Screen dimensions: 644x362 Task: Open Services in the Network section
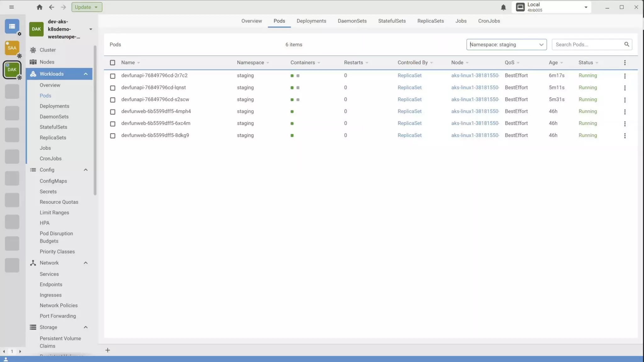(x=49, y=274)
